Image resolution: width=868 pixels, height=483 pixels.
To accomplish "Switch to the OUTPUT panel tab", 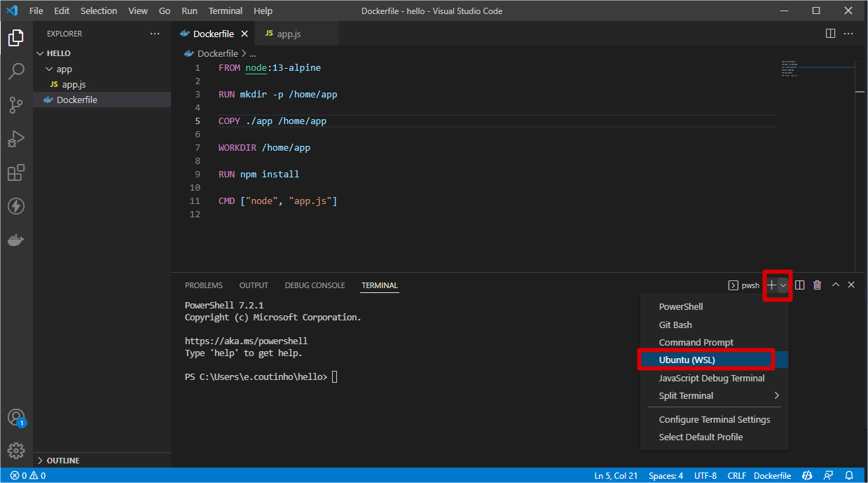I will pyautogui.click(x=254, y=285).
